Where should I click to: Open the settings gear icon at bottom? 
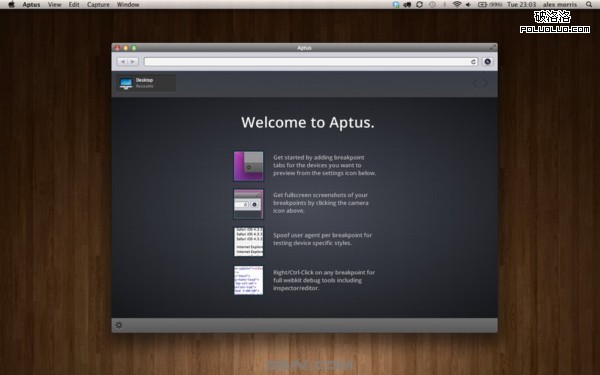119,325
